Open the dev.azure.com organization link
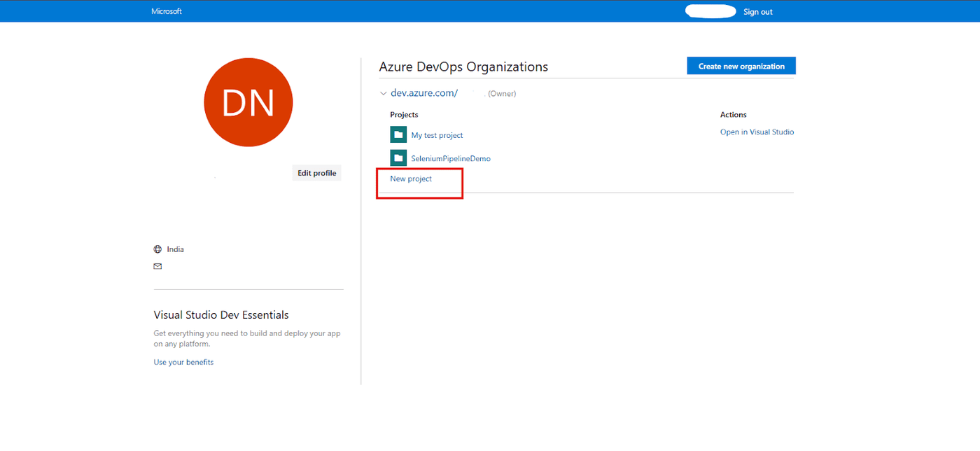The image size is (980, 451). [424, 93]
